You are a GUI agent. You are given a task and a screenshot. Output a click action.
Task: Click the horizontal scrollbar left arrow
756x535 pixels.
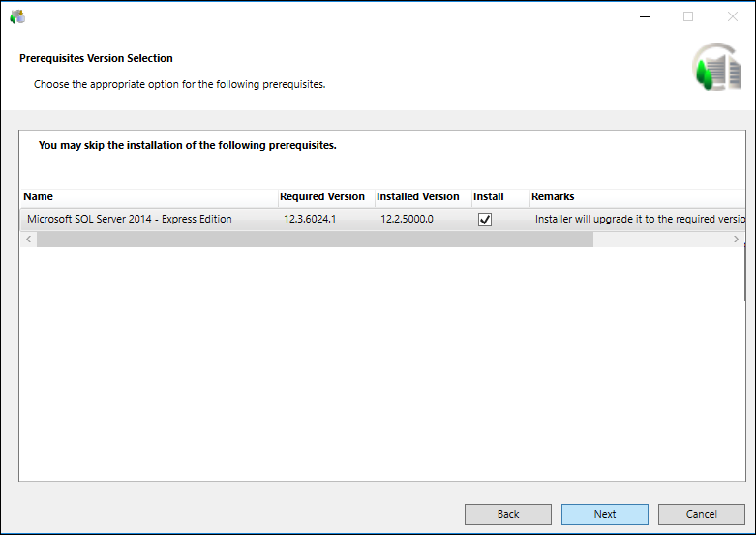click(x=28, y=239)
